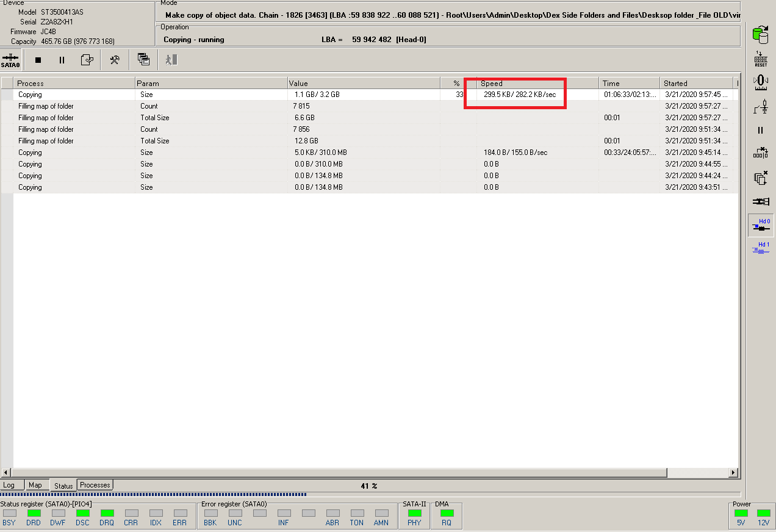The height and width of the screenshot is (532, 776).
Task: Select head Hd 1 in sidebar
Action: (x=761, y=248)
